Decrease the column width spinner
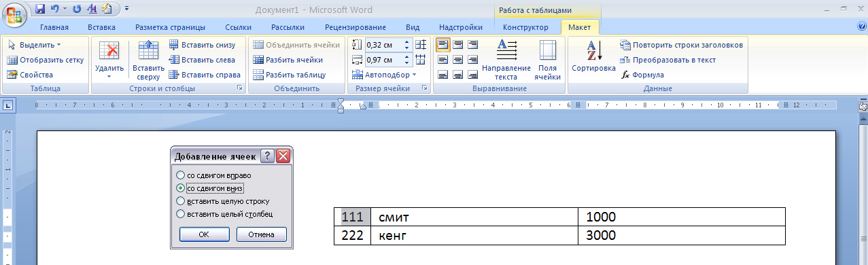868x265 pixels. pos(407,63)
